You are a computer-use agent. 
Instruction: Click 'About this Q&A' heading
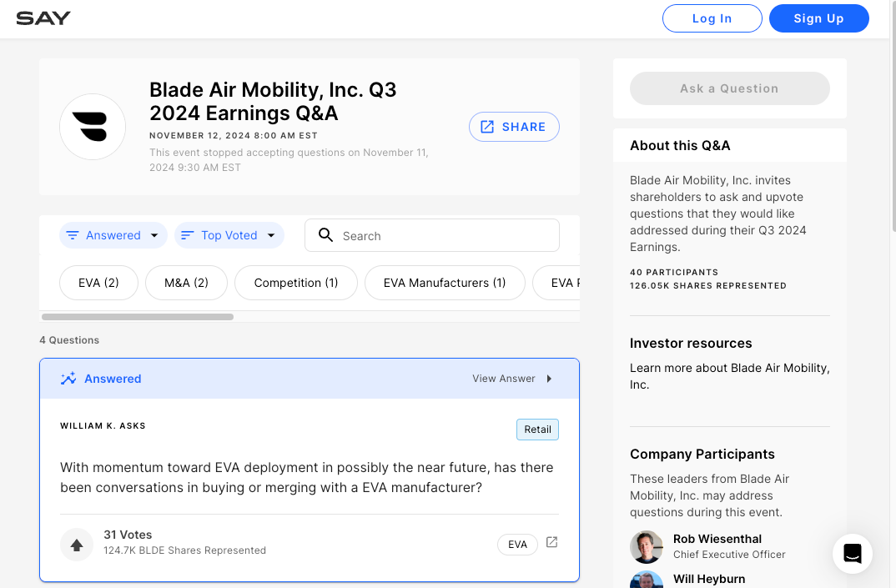(x=680, y=146)
